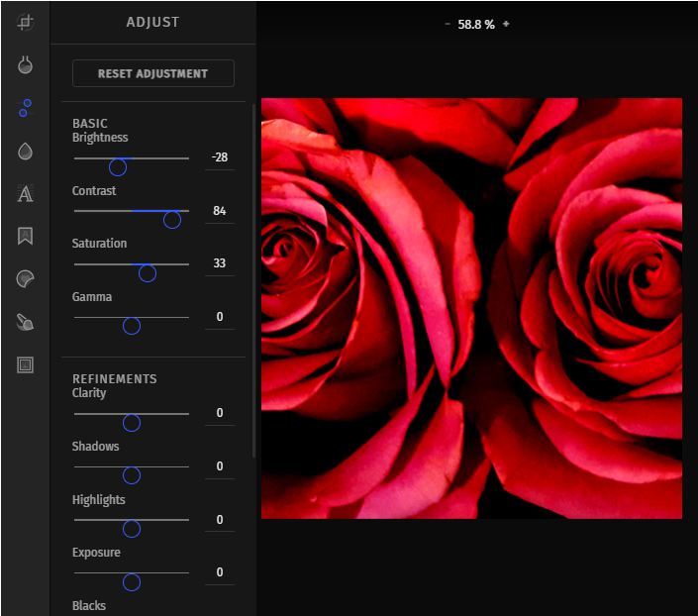This screenshot has height=616, width=698.
Task: Open the Stickers tool
Action: [x=25, y=279]
